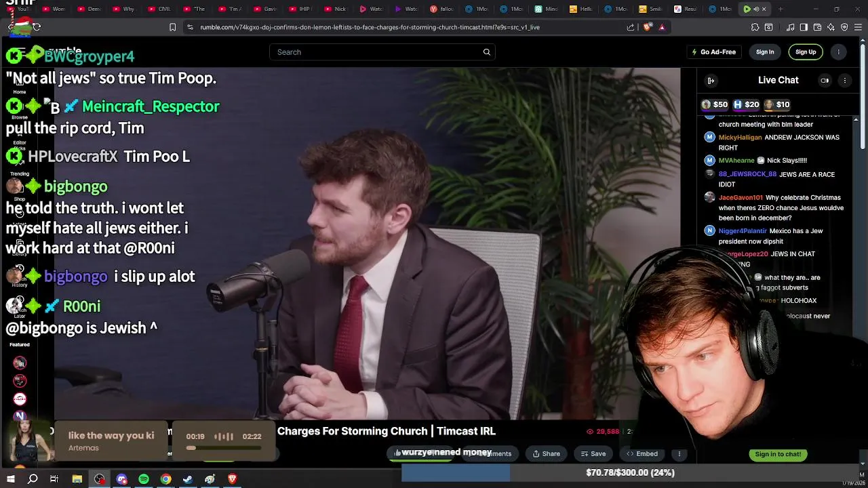
Task: Select the $10 rant badge in chat
Action: (x=777, y=104)
